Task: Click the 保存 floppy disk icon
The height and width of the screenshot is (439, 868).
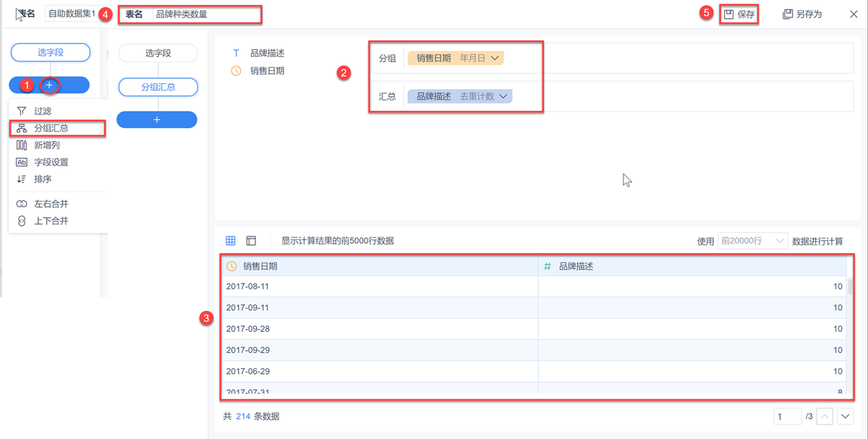Action: [729, 14]
